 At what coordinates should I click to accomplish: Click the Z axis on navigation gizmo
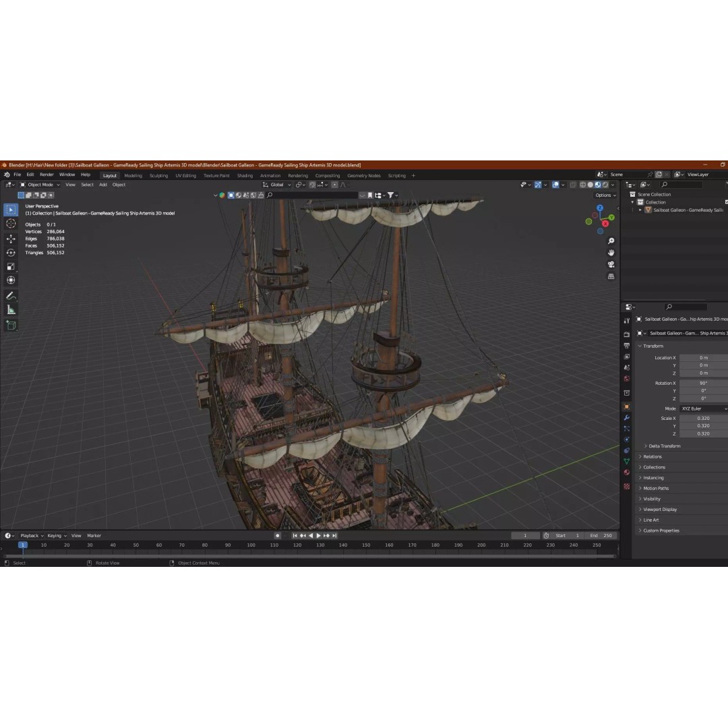point(600,208)
